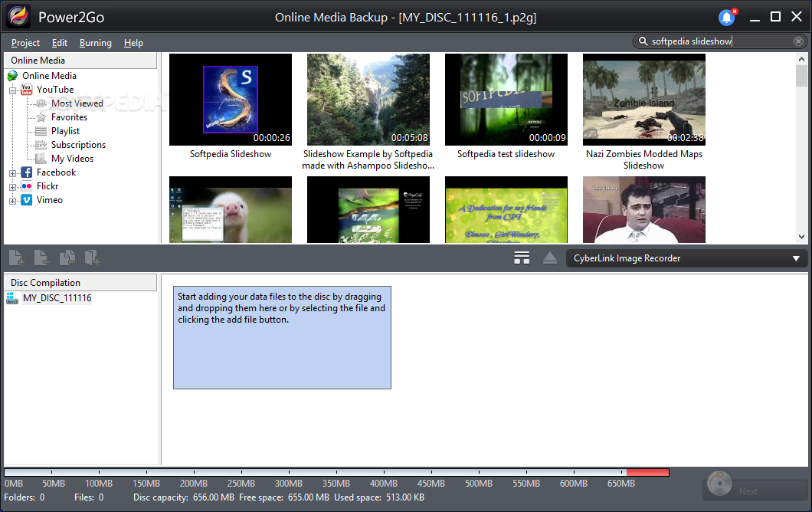Select the Softpedia test slideshow thumbnail
The width and height of the screenshot is (812, 512).
tap(506, 100)
